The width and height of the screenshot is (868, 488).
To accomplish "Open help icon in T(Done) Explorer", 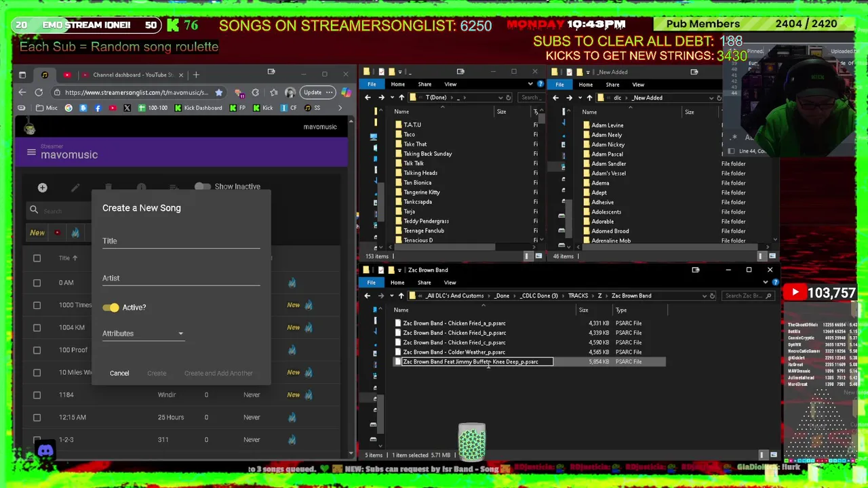I will [x=540, y=84].
